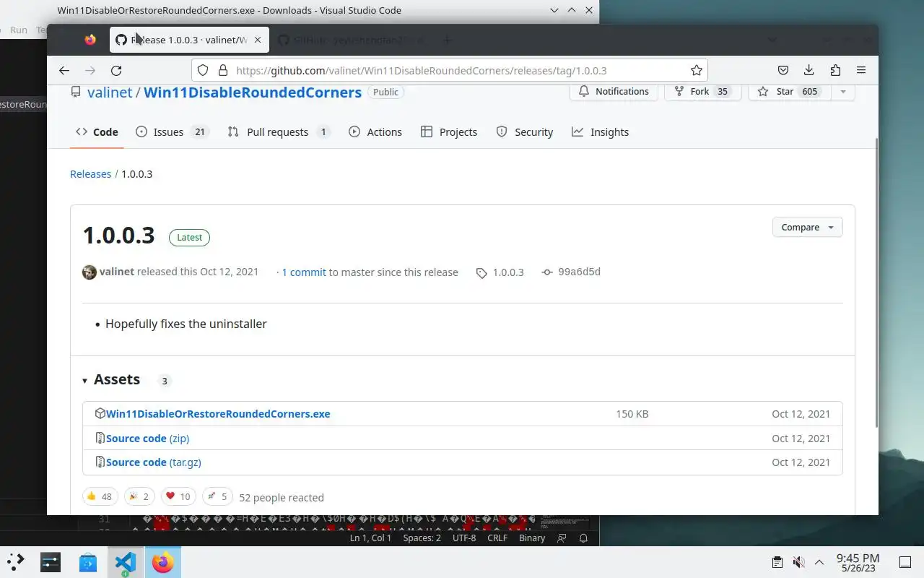Click CRLF line ending in VS Code status bar
Screen dimensions: 924x578
(x=497, y=538)
